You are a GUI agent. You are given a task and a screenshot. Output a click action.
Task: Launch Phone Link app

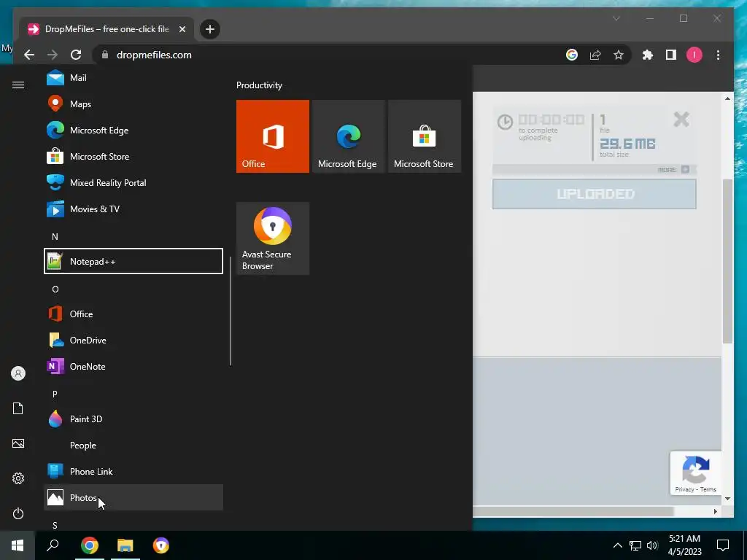coord(133,471)
